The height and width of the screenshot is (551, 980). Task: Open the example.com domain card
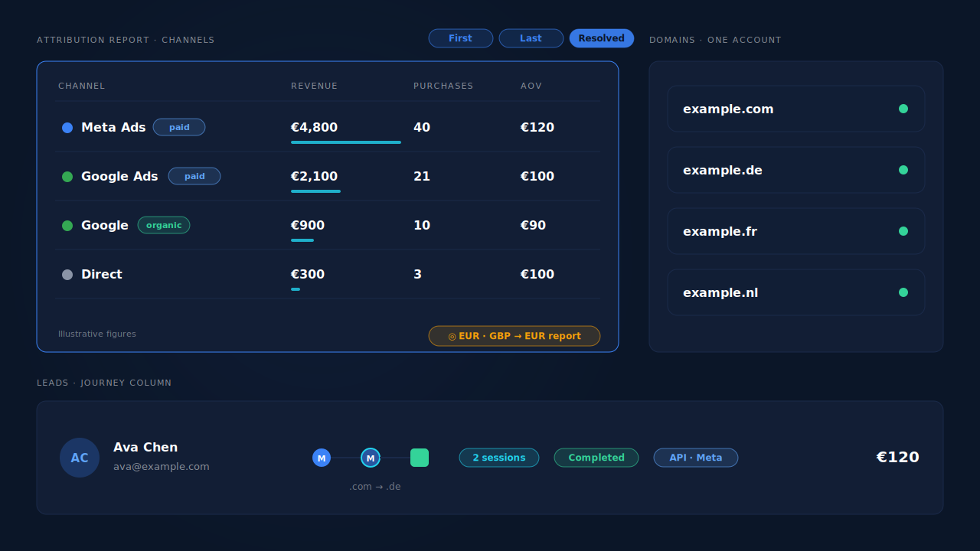(x=796, y=109)
